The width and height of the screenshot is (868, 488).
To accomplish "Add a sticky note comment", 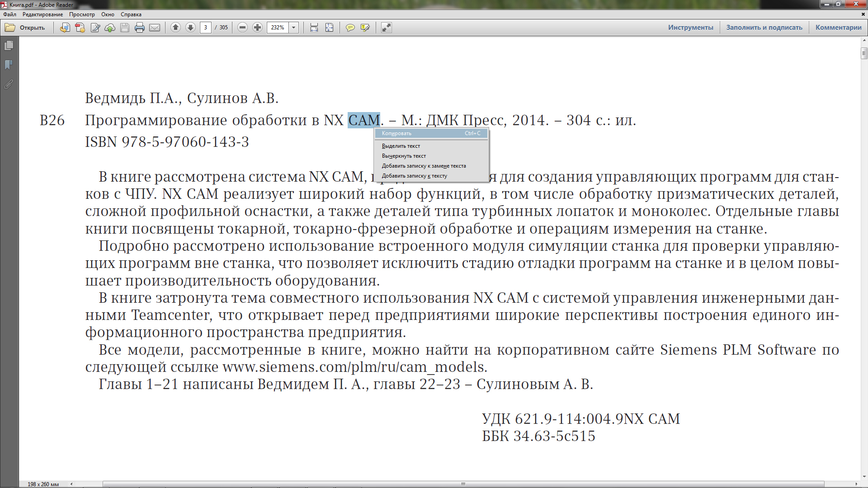I will (350, 28).
